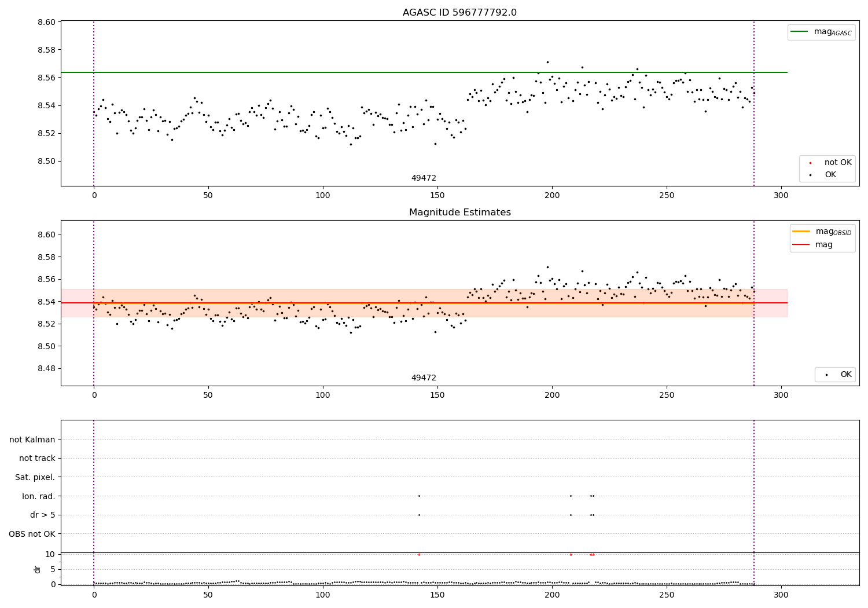Click the "Magnitude Estimates" plot title

pos(459,213)
